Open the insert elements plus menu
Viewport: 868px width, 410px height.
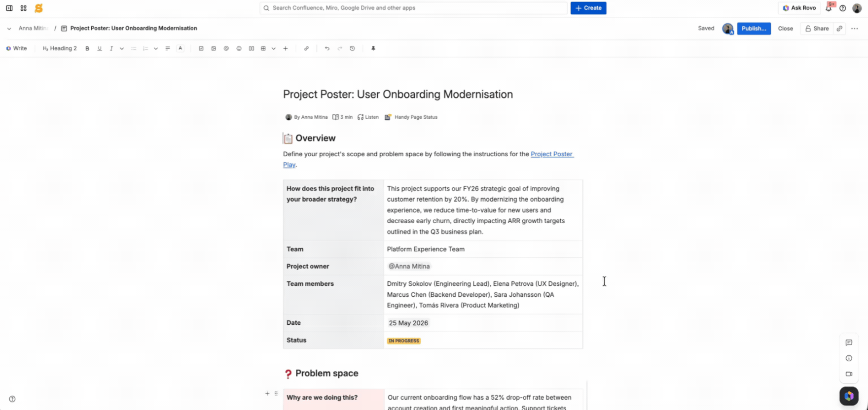coord(286,48)
